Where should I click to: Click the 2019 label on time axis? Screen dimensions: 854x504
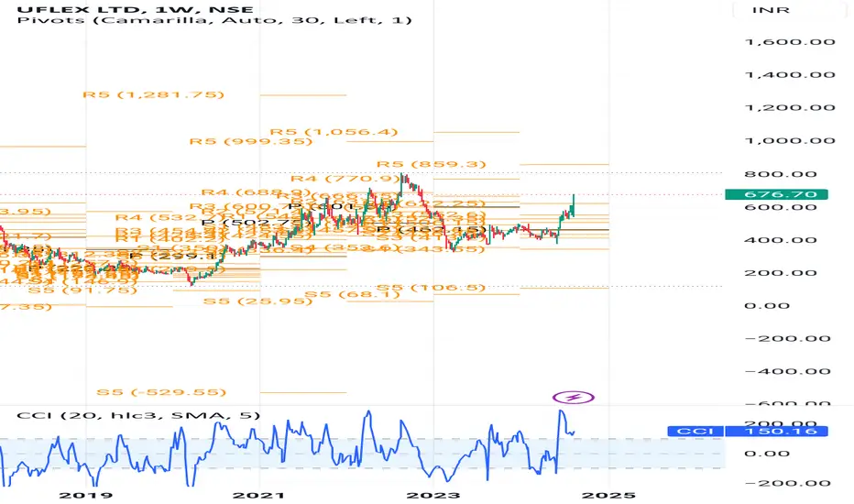(x=85, y=495)
